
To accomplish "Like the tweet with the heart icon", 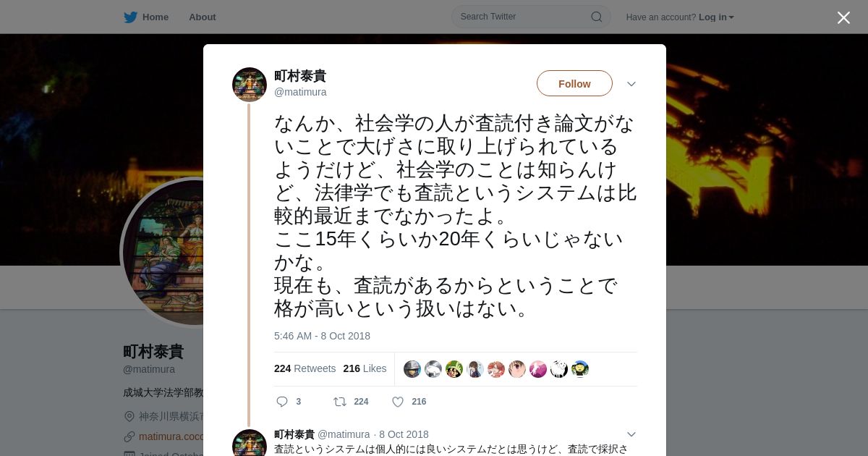I will [x=398, y=402].
